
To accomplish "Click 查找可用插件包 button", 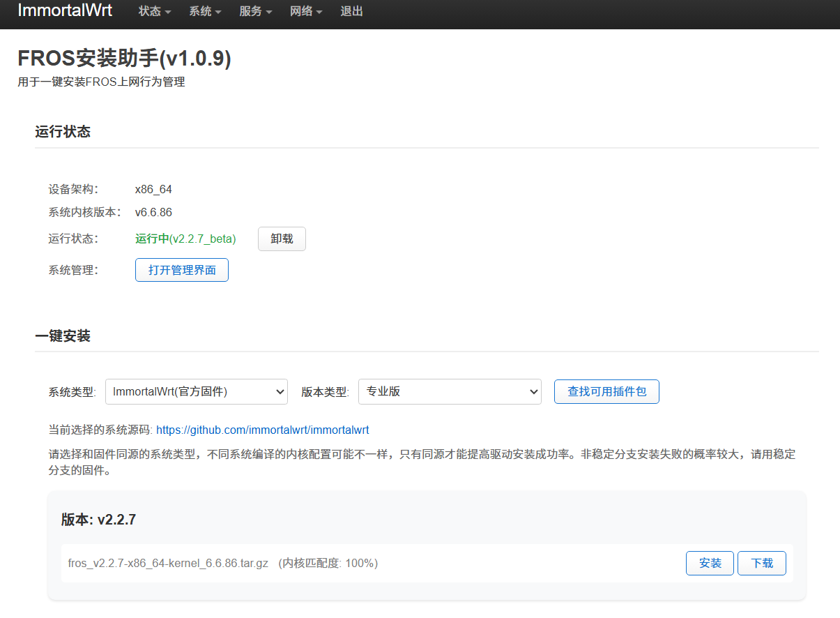I will click(606, 391).
